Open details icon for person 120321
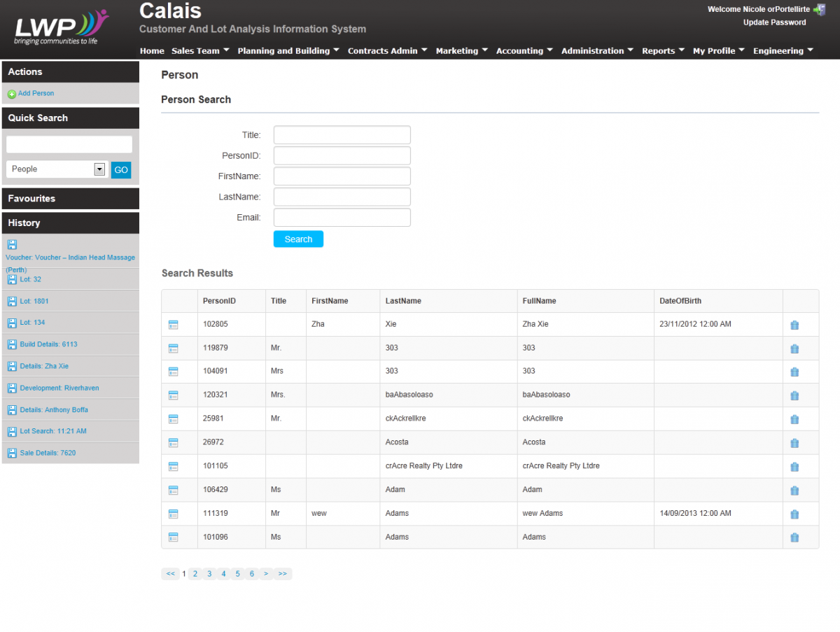This screenshot has width=840, height=632. [174, 395]
